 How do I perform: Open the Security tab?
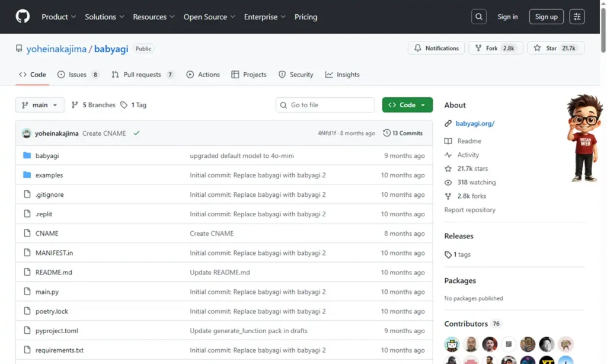[296, 74]
